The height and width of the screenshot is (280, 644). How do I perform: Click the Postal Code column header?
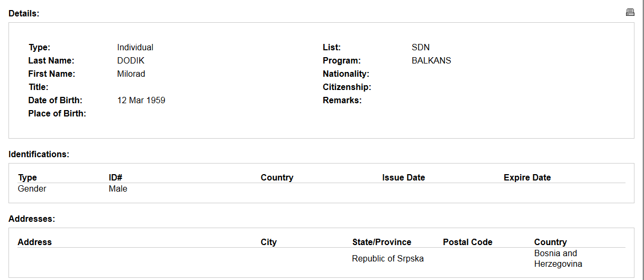coord(467,242)
